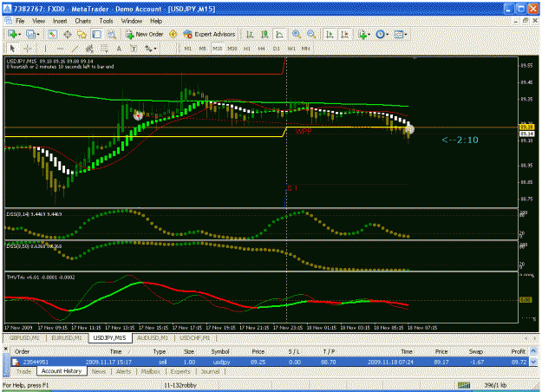Select the Text Label tool
542x392 pixels.
click(134, 49)
